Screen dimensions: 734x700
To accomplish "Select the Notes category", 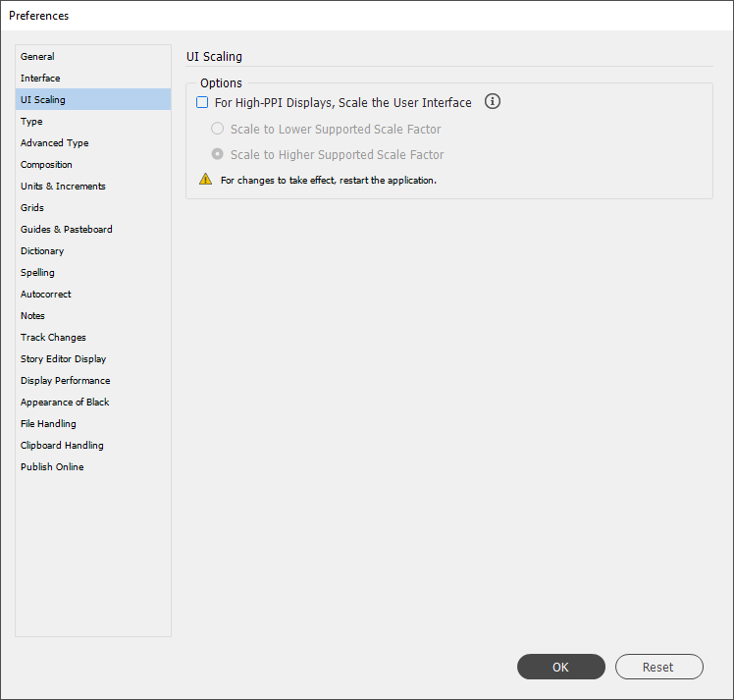I will pyautogui.click(x=93, y=315).
